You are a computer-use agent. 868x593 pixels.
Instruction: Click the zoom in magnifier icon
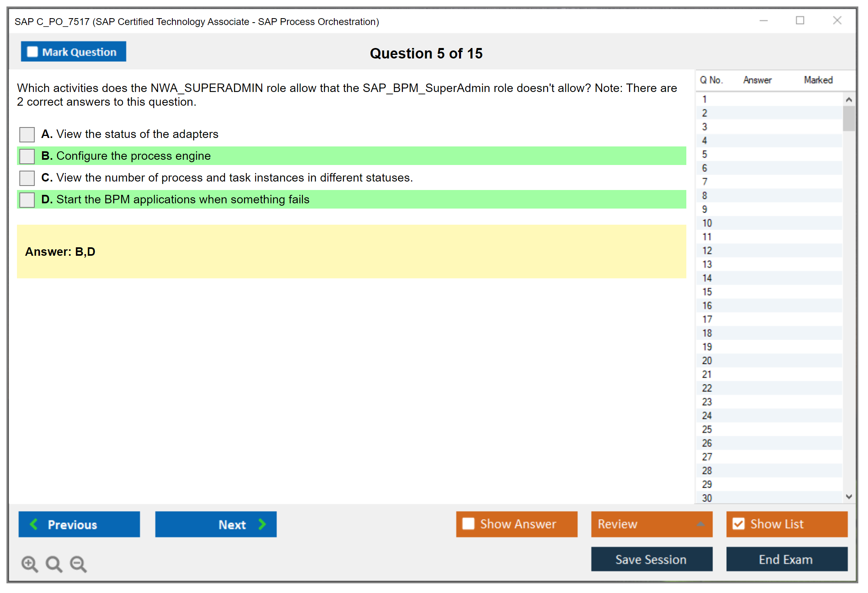(x=29, y=564)
